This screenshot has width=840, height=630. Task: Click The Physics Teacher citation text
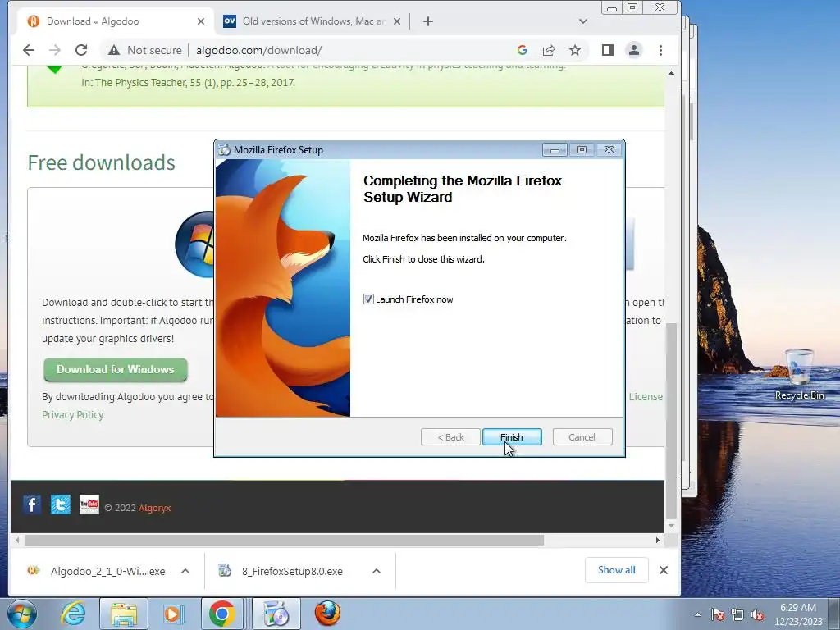tap(188, 83)
